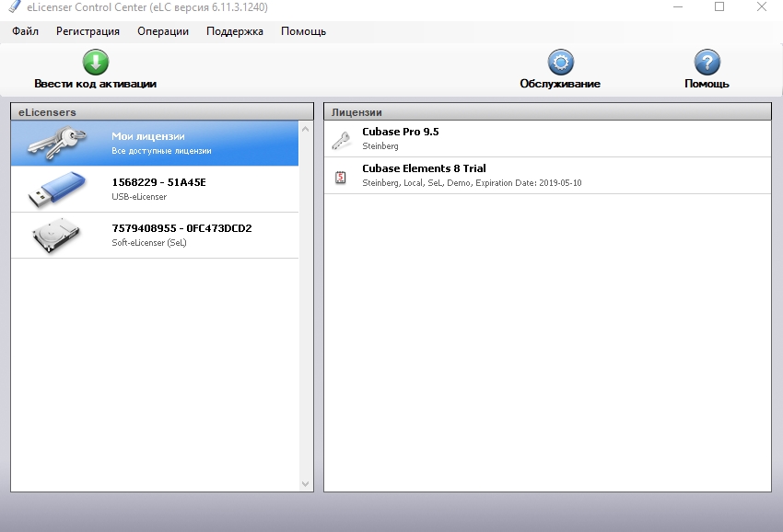The height and width of the screenshot is (532, 783).
Task: Click the USB-eLicenser subtitle text
Action: click(x=139, y=197)
